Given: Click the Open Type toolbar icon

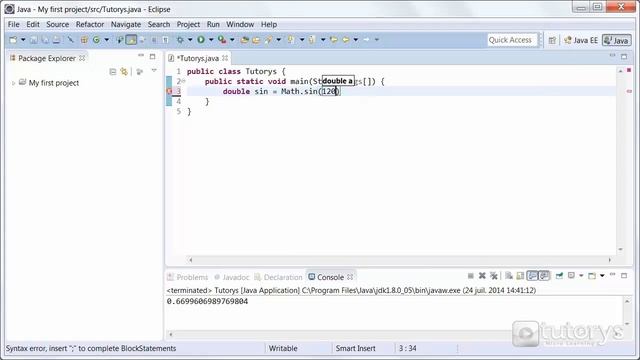Looking at the screenshot, I should pos(244,40).
